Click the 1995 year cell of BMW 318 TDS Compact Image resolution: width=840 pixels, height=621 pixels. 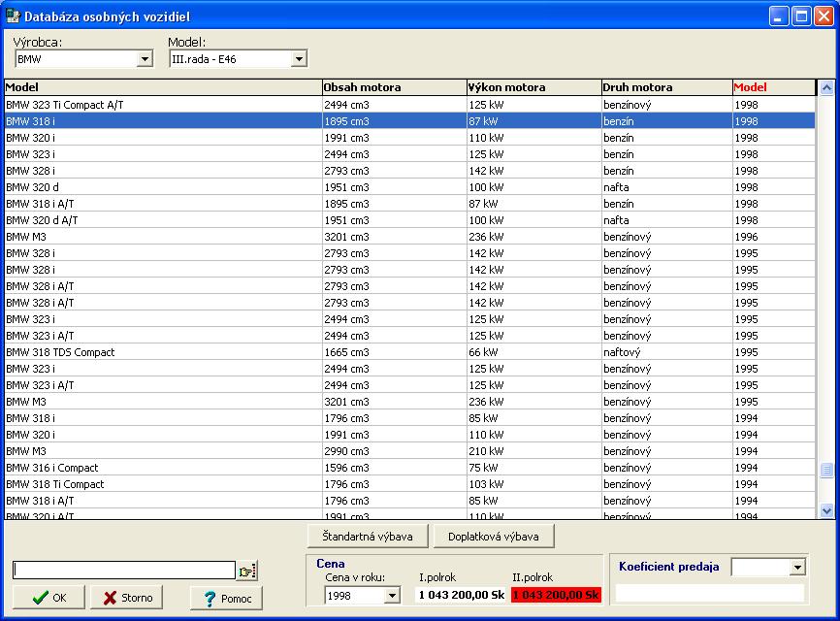coord(774,352)
